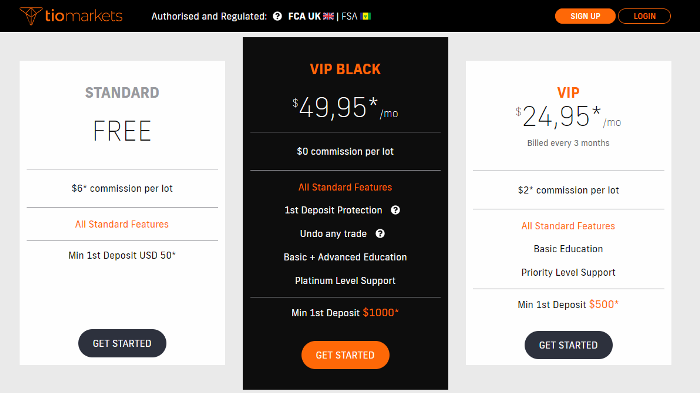Click the LOGIN button
The height and width of the screenshot is (393, 700).
click(644, 16)
